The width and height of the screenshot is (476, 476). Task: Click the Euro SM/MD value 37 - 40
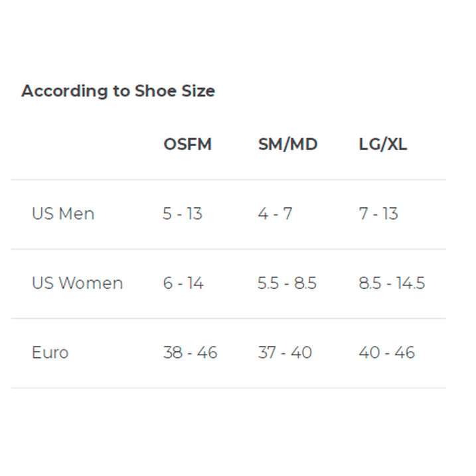[x=285, y=353]
